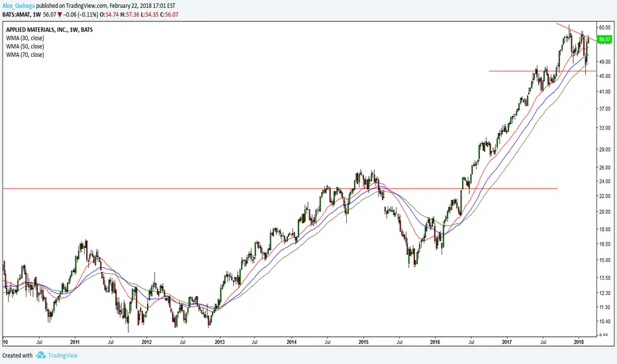Click the 12.30 price axis label

pyautogui.click(x=604, y=293)
